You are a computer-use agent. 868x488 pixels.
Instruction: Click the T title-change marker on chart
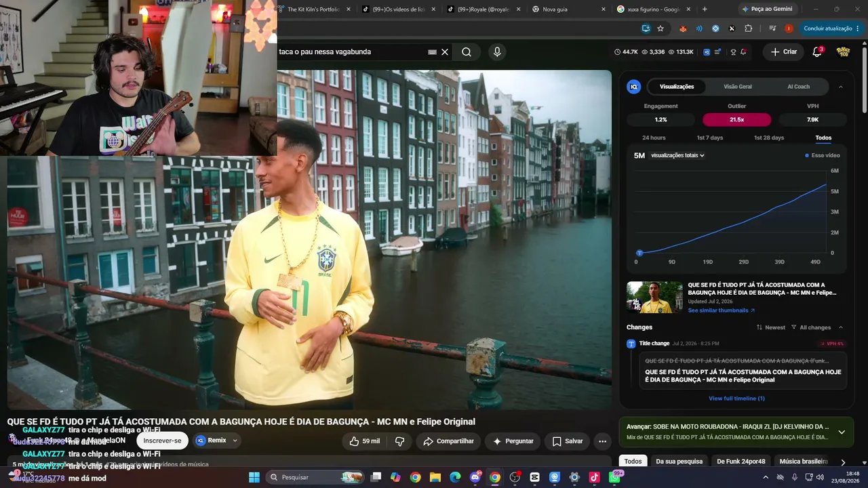pos(639,253)
